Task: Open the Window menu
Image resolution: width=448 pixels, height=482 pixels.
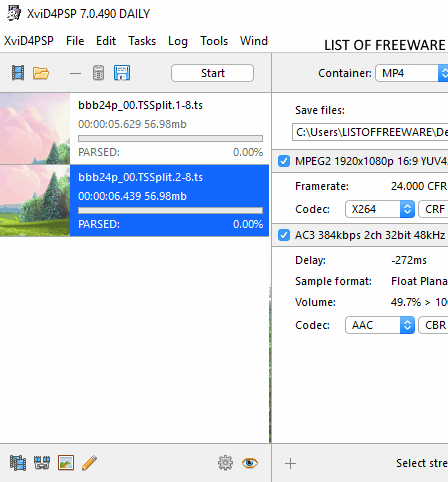Action: coord(254,41)
